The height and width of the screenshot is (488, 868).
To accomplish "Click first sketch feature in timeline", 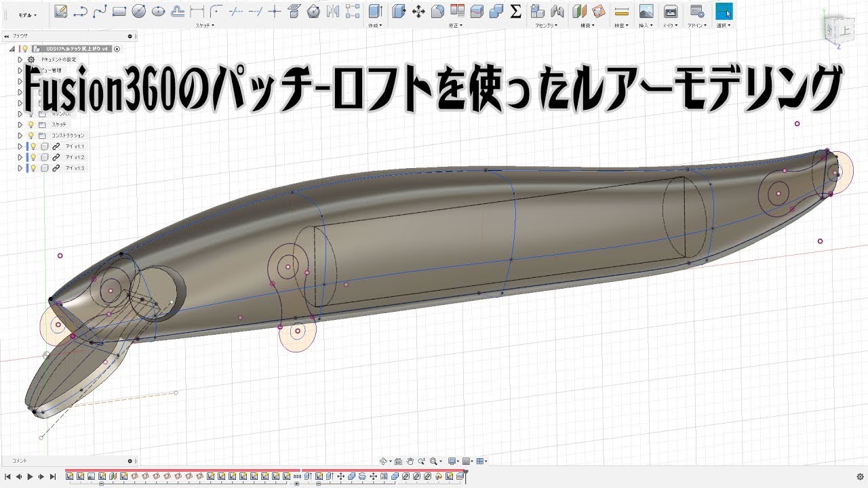I will click(x=69, y=476).
